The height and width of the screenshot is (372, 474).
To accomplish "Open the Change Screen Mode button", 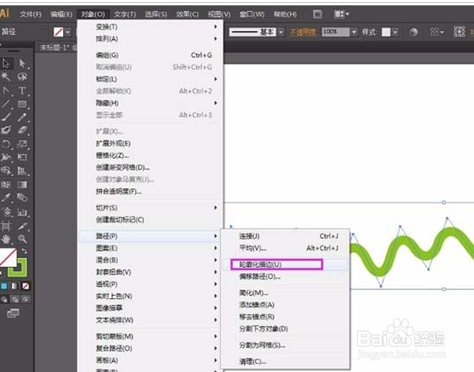I will coord(13,313).
